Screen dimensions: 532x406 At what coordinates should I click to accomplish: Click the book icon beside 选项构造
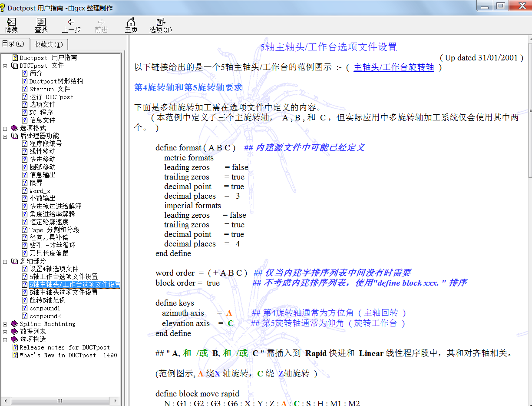coord(14,339)
